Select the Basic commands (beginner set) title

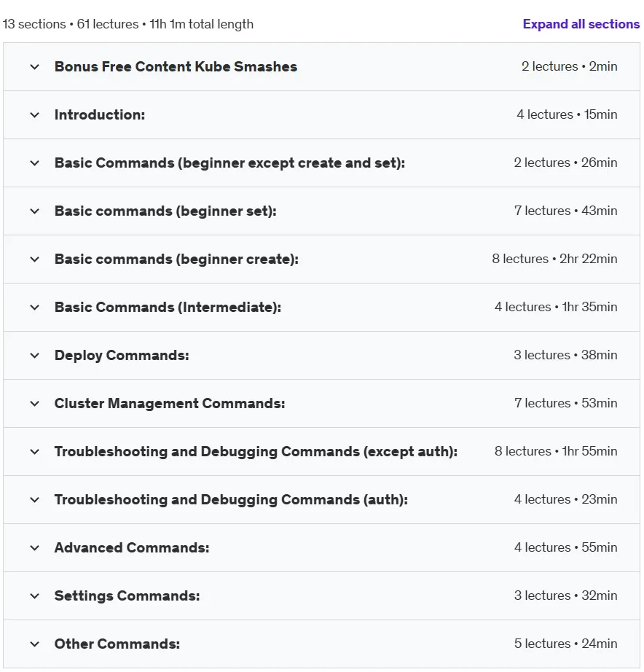(x=165, y=211)
